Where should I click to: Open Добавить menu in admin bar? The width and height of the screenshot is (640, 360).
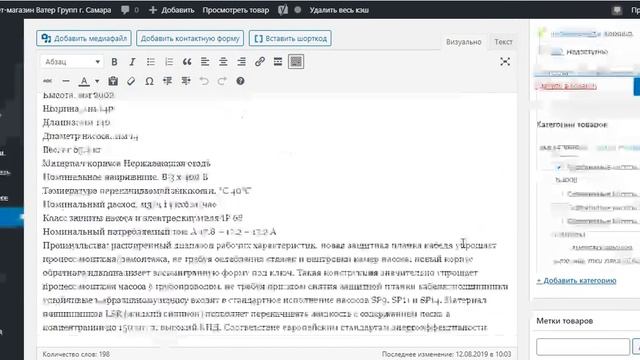171,10
